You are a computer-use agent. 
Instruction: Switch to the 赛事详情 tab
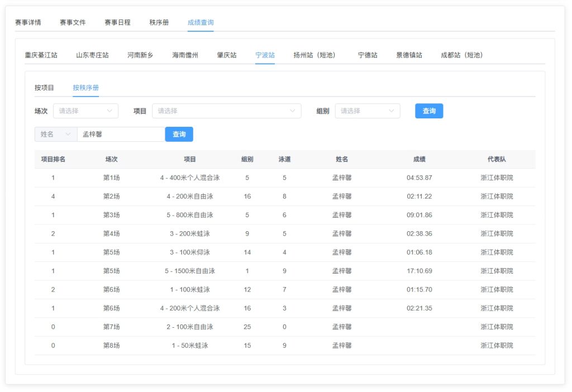pyautogui.click(x=28, y=23)
